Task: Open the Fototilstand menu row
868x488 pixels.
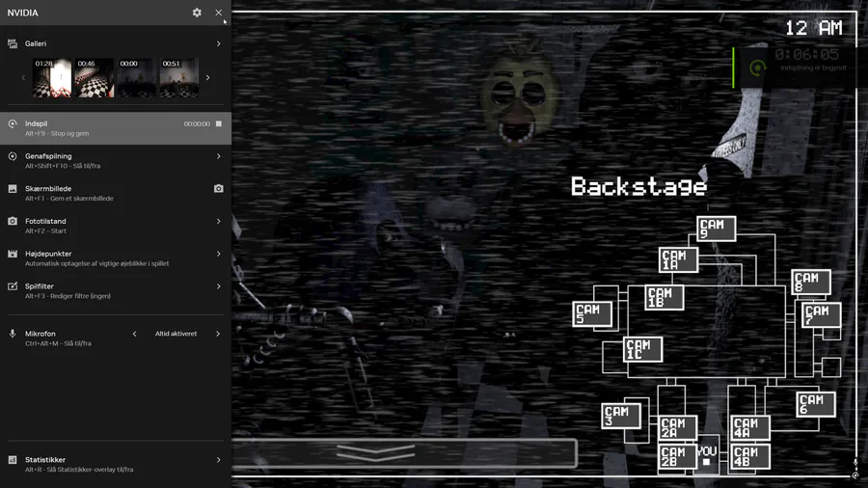Action: [x=116, y=226]
